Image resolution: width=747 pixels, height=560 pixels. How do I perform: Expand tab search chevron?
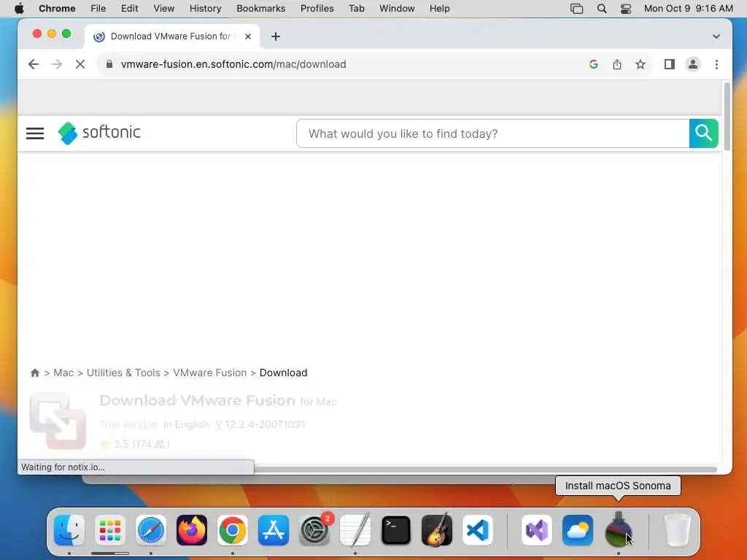716,36
